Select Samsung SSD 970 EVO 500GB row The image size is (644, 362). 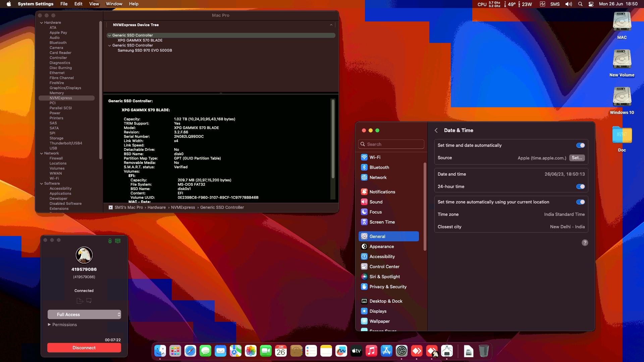[x=145, y=50]
